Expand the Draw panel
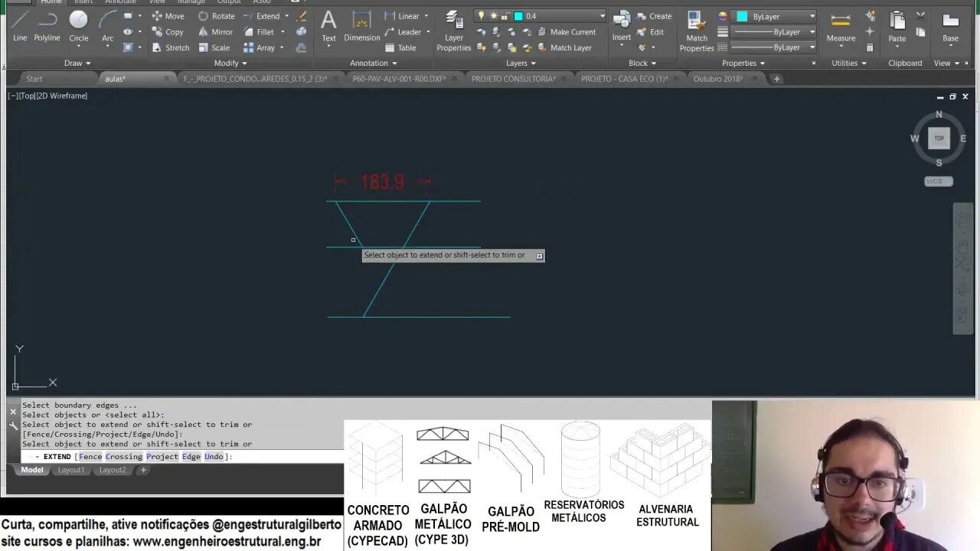This screenshot has width=980, height=551. (78, 64)
